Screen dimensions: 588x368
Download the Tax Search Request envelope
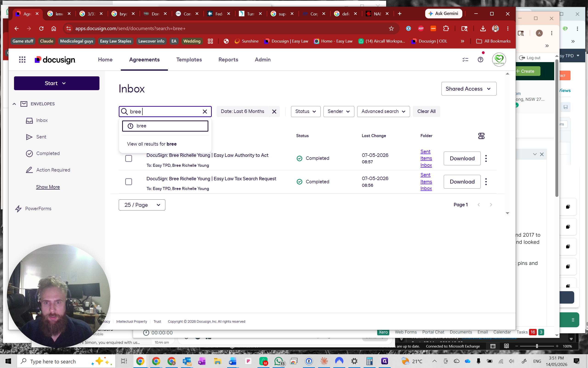click(462, 182)
